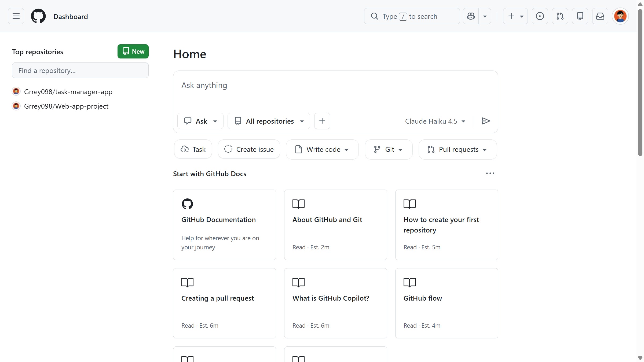This screenshot has height=362, width=644.
Task: Open the notifications inbox icon
Action: [600, 16]
